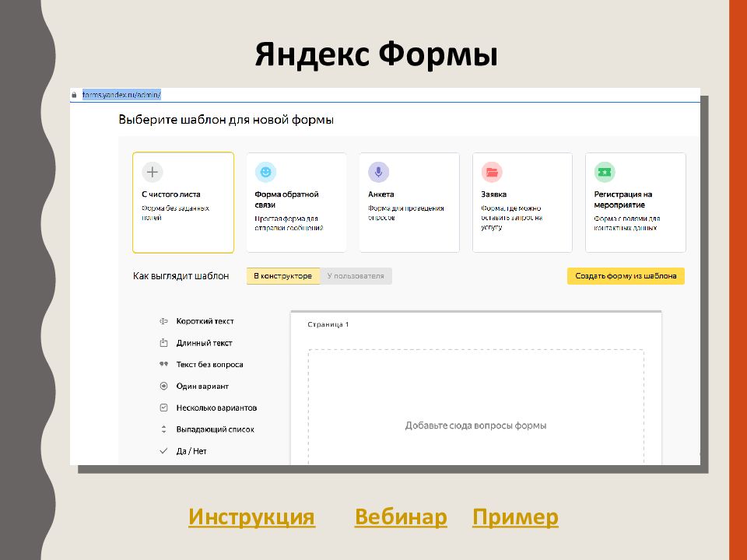Choose the Регистрация на мероприятие template
The height and width of the screenshot is (560, 747).
[636, 202]
